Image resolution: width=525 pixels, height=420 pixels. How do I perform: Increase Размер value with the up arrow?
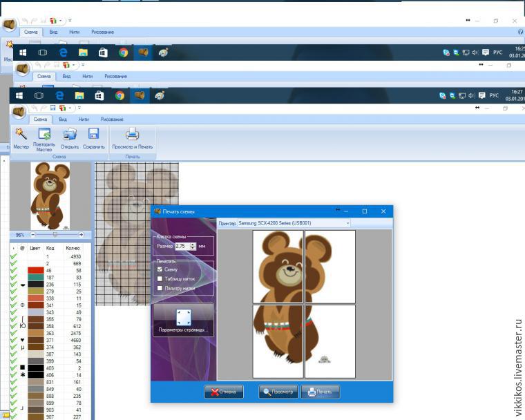pyautogui.click(x=193, y=245)
